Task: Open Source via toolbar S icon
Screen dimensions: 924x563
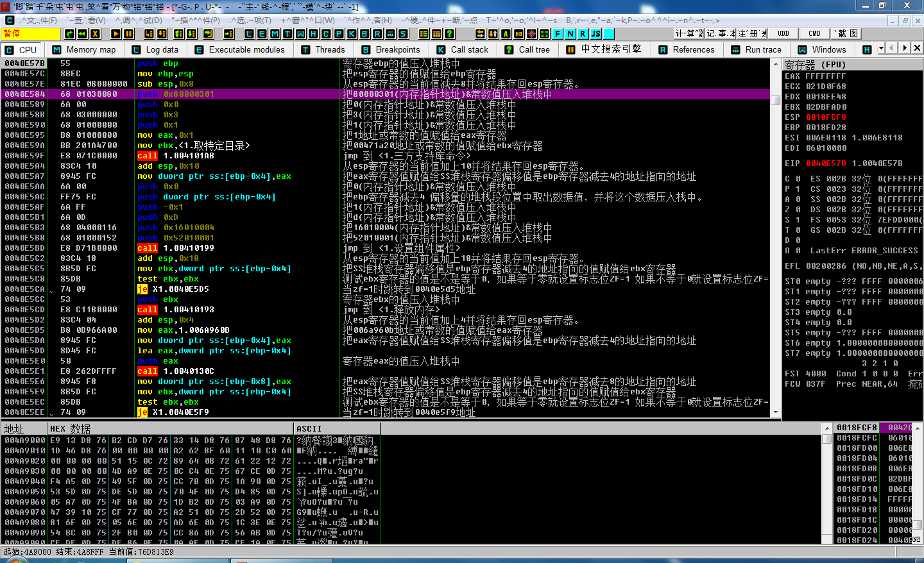Action: [403, 33]
